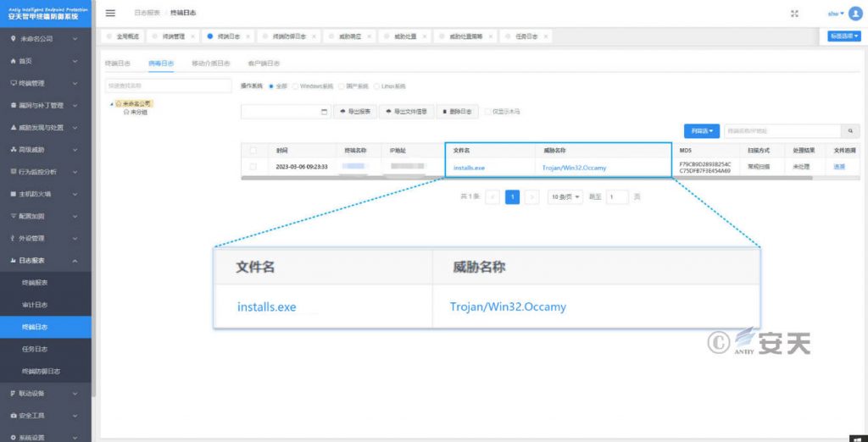Collapse the 日志报表 sidebar chevron
The height and width of the screenshot is (442, 868).
tap(75, 261)
